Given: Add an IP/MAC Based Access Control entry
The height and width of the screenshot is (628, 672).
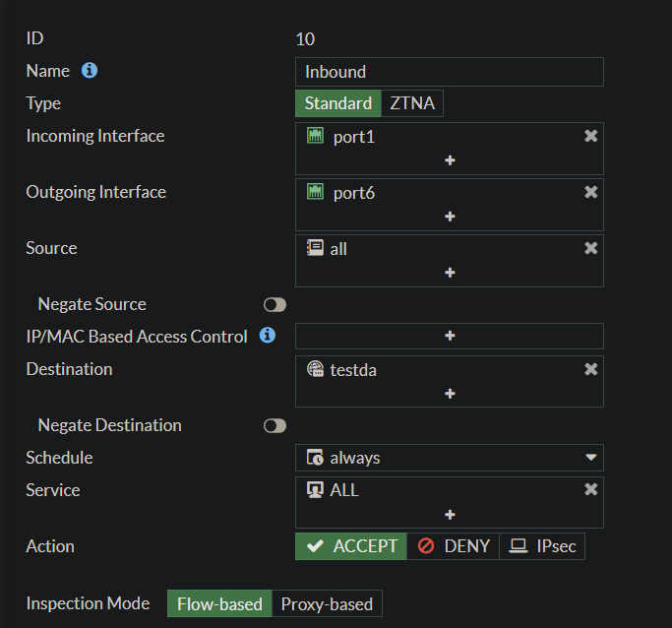Looking at the screenshot, I should coord(450,336).
